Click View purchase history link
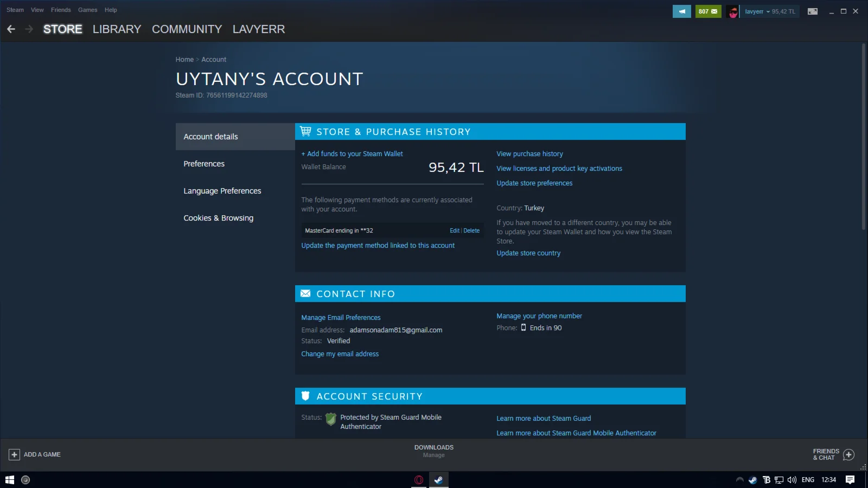Image resolution: width=868 pixels, height=488 pixels. coord(529,154)
